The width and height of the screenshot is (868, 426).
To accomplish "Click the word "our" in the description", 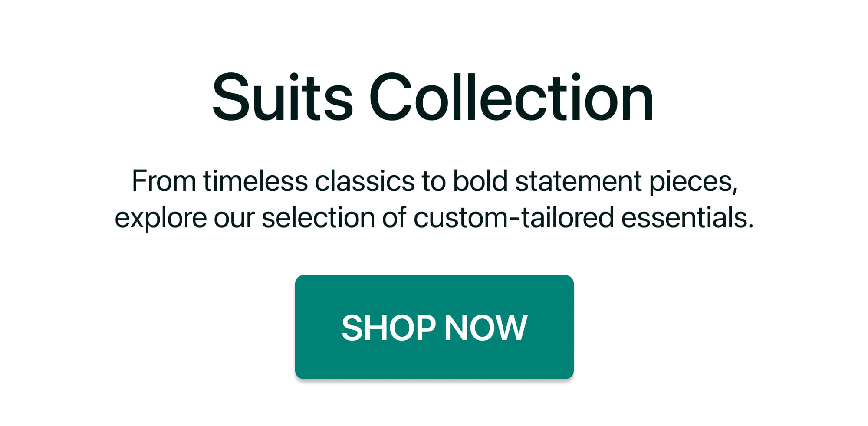I will (x=233, y=218).
